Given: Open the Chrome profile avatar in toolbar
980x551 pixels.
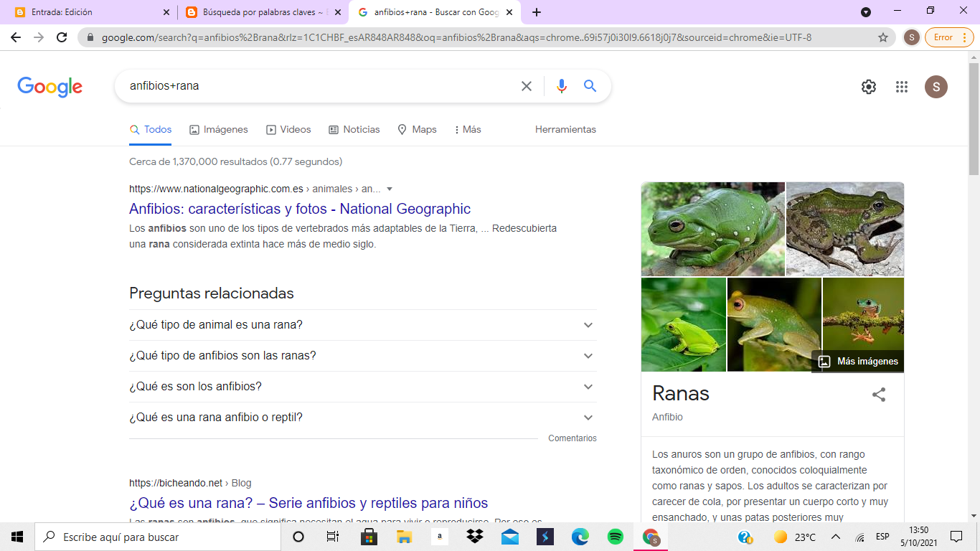Looking at the screenshot, I should click(911, 37).
